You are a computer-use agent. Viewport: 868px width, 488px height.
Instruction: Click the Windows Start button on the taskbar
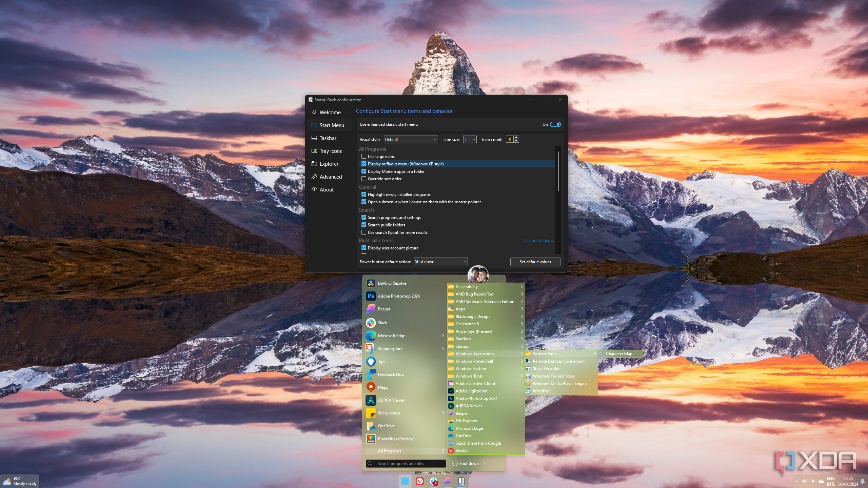pos(405,481)
